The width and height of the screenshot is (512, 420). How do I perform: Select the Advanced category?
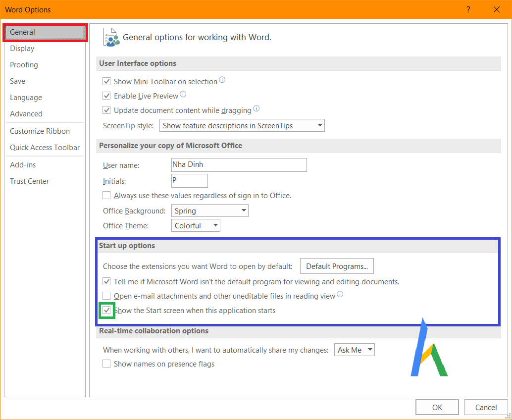coord(45,113)
